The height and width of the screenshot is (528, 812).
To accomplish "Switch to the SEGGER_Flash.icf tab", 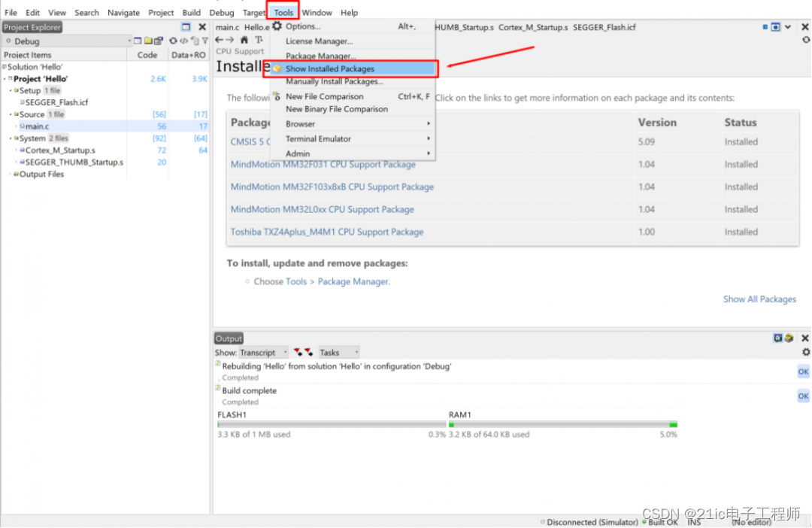I will 604,26.
